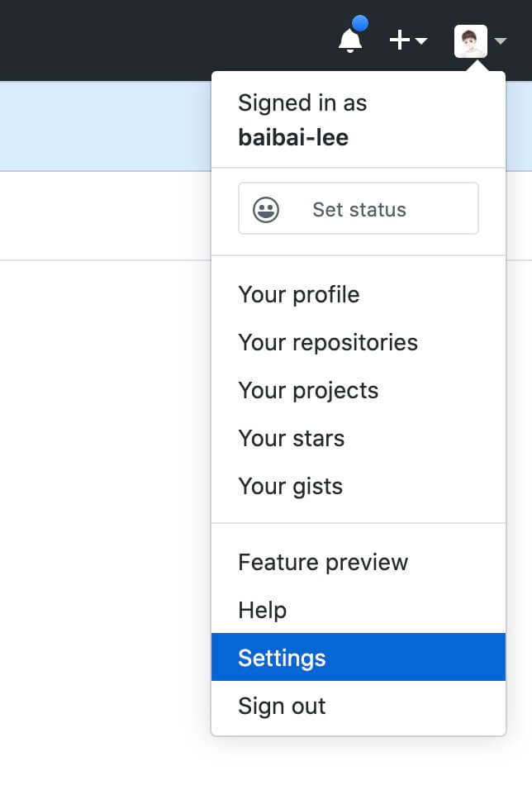
Task: Open the notifications bell
Action: pyautogui.click(x=350, y=40)
